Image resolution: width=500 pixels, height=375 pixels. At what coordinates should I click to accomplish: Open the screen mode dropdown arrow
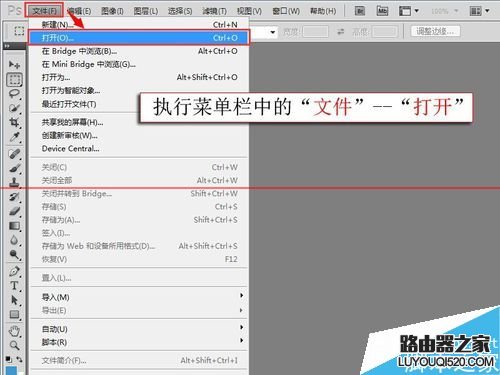tap(417, 11)
